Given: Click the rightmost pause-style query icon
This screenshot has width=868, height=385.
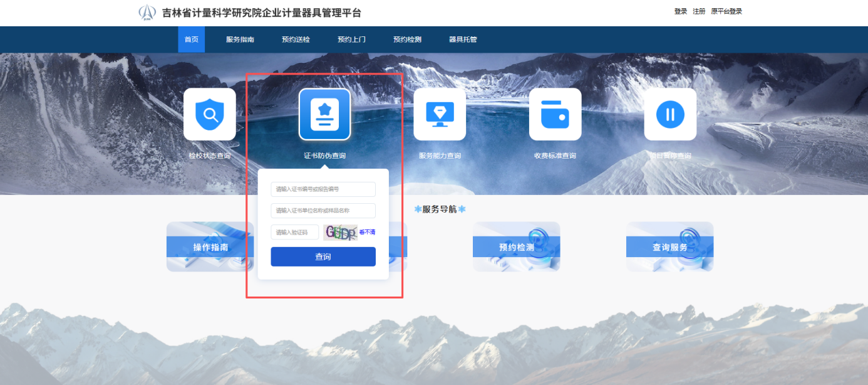Looking at the screenshot, I should 670,114.
